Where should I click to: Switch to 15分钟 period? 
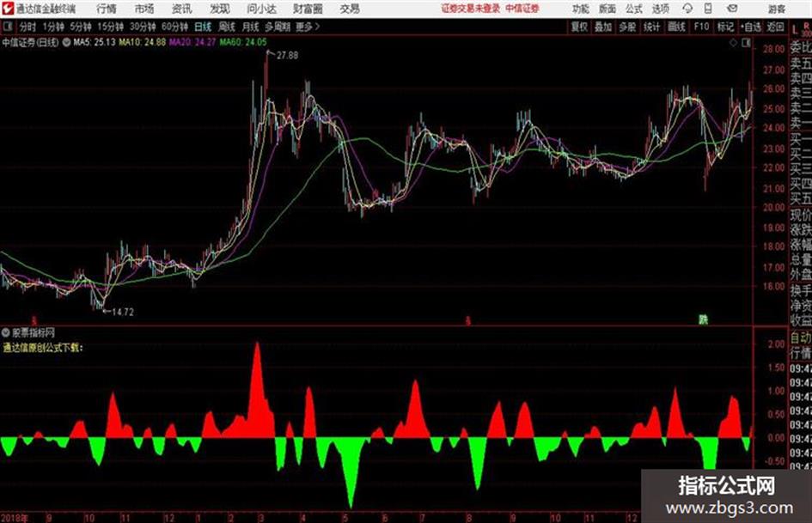[x=111, y=27]
